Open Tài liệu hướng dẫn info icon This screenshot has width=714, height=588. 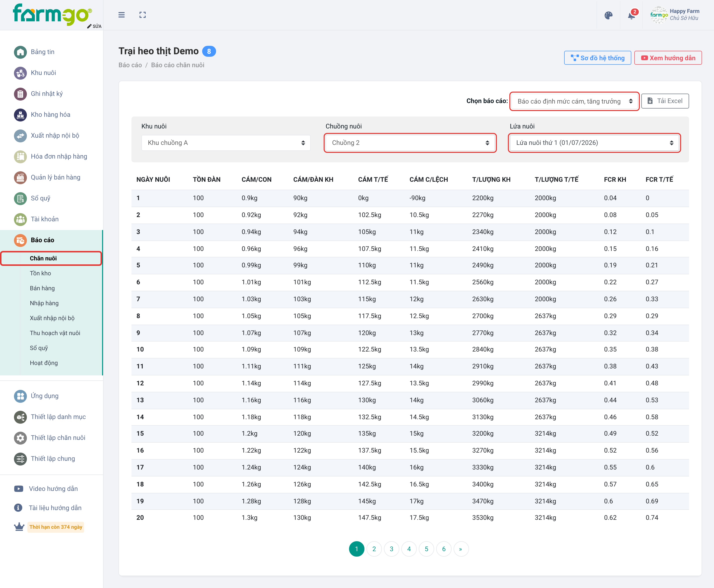(x=18, y=508)
